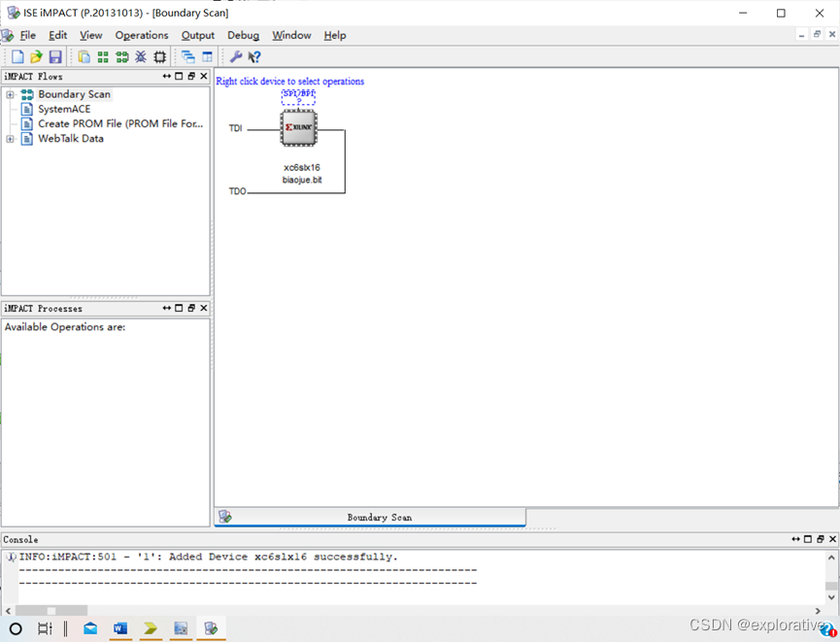This screenshot has width=840, height=642.
Task: Activate the What's This help pointer
Action: (x=254, y=56)
